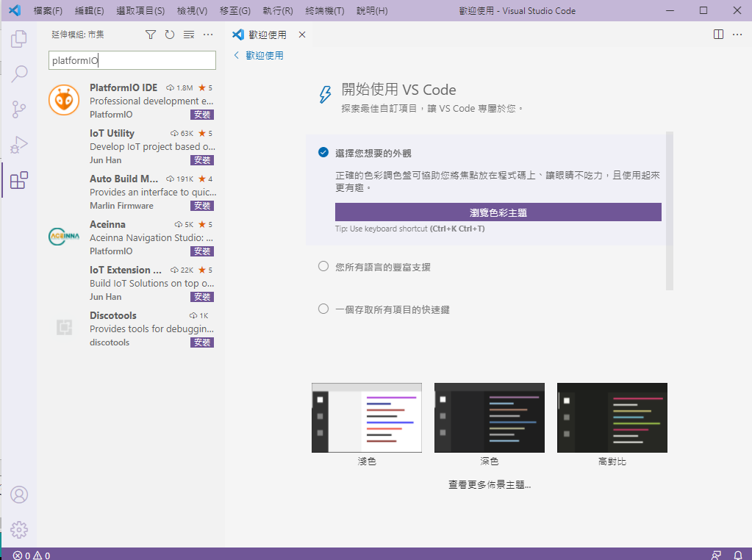Choose the 高對比 high contrast theme thumbnail
This screenshot has width=752, height=560.
coord(612,417)
